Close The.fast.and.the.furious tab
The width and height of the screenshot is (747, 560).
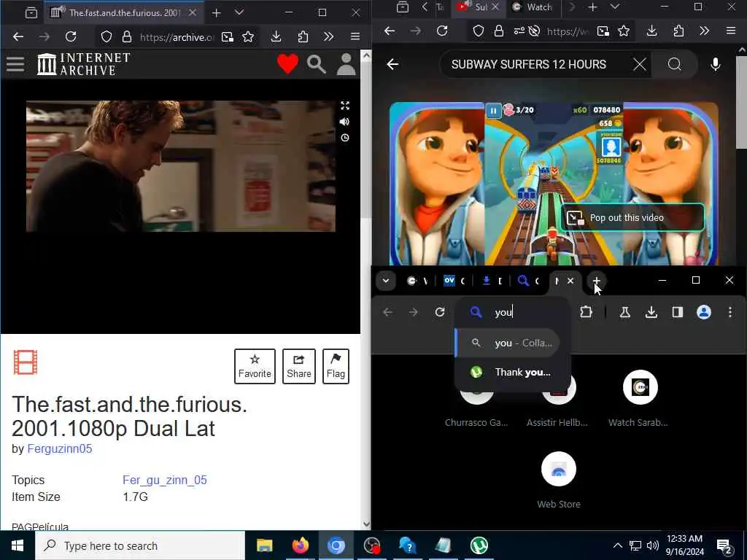pos(193,13)
